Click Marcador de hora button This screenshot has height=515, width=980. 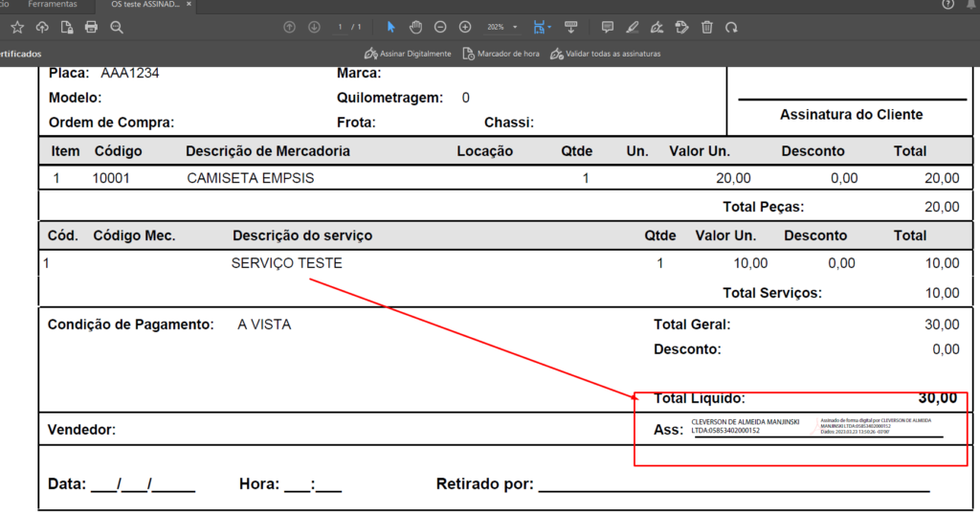tap(501, 54)
